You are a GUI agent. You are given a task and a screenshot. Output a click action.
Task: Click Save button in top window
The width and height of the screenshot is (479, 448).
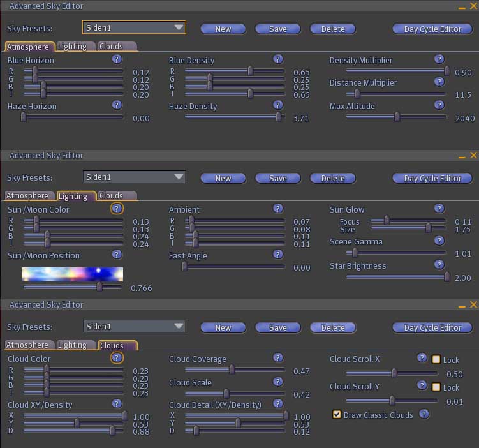tap(277, 29)
